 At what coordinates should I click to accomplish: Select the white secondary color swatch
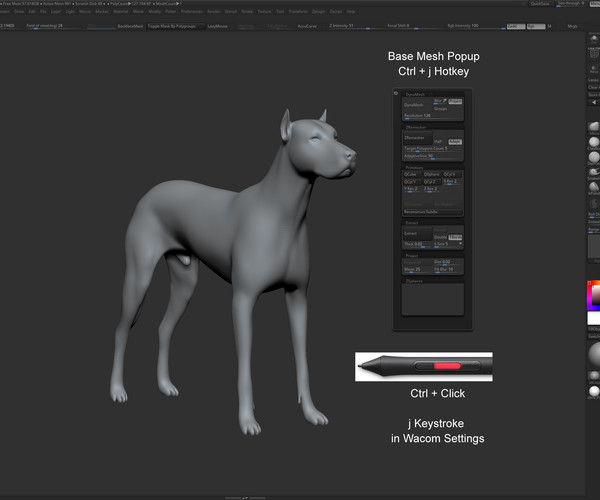(x=594, y=318)
